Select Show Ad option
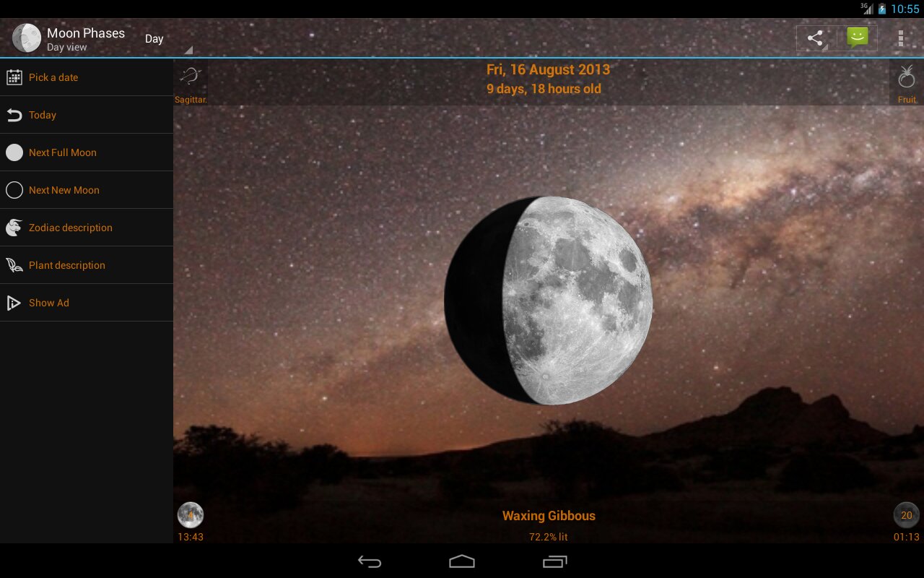Screen dimensions: 924x578 click(x=87, y=303)
